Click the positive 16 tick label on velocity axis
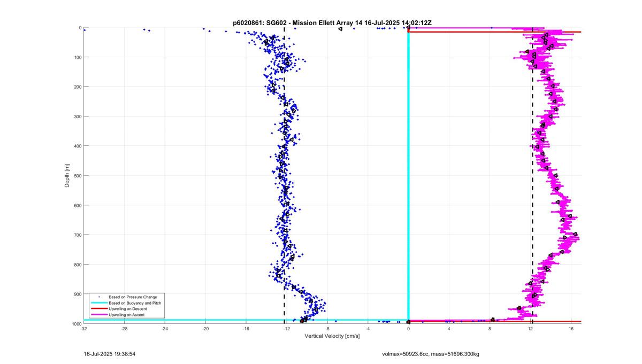 [571, 329]
